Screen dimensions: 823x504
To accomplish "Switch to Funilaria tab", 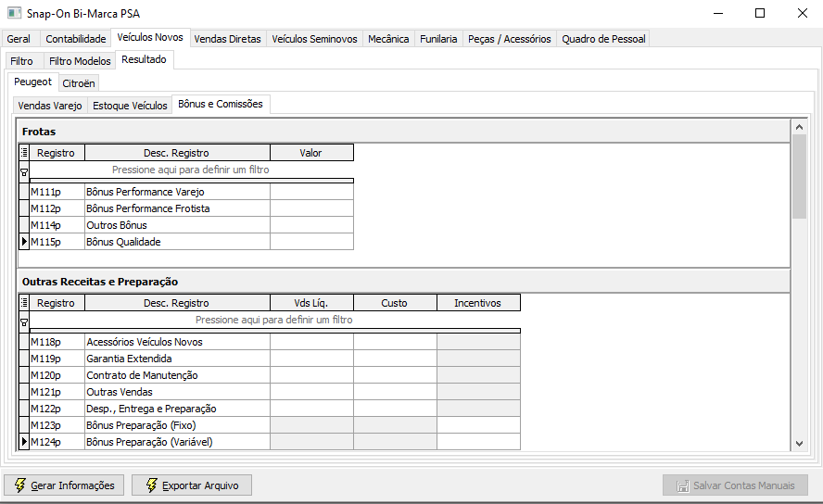I will (438, 39).
